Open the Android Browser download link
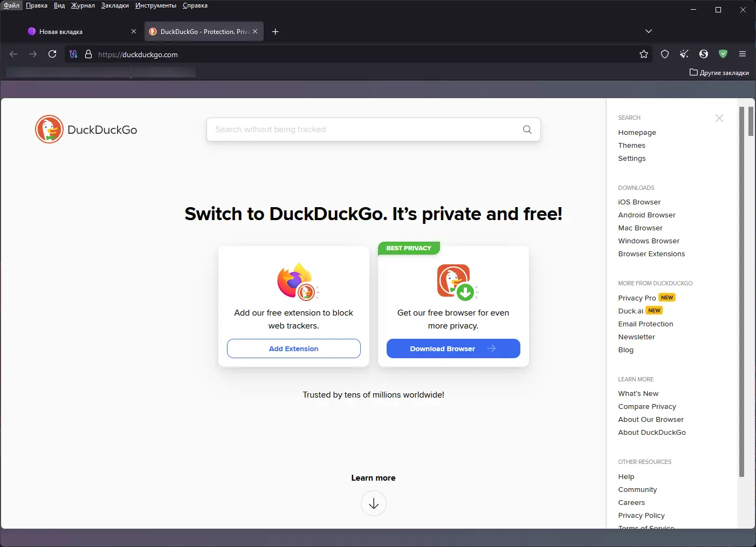This screenshot has height=547, width=756. [647, 215]
